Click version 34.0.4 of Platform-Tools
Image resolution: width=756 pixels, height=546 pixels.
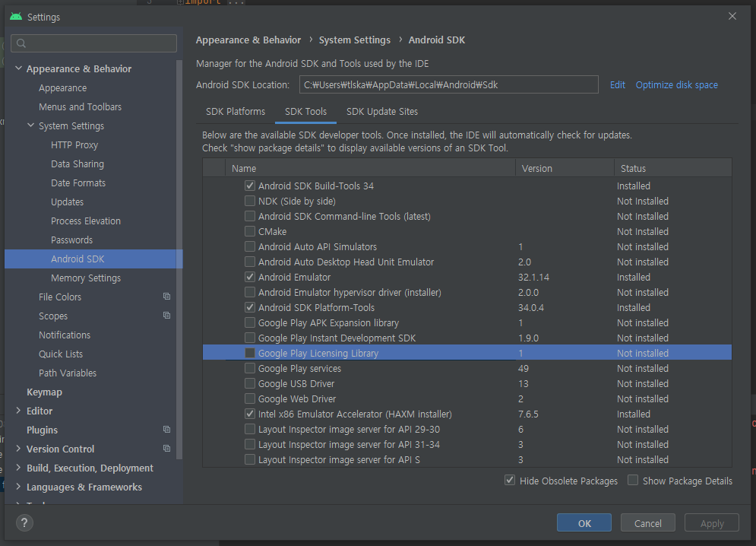[x=531, y=307]
